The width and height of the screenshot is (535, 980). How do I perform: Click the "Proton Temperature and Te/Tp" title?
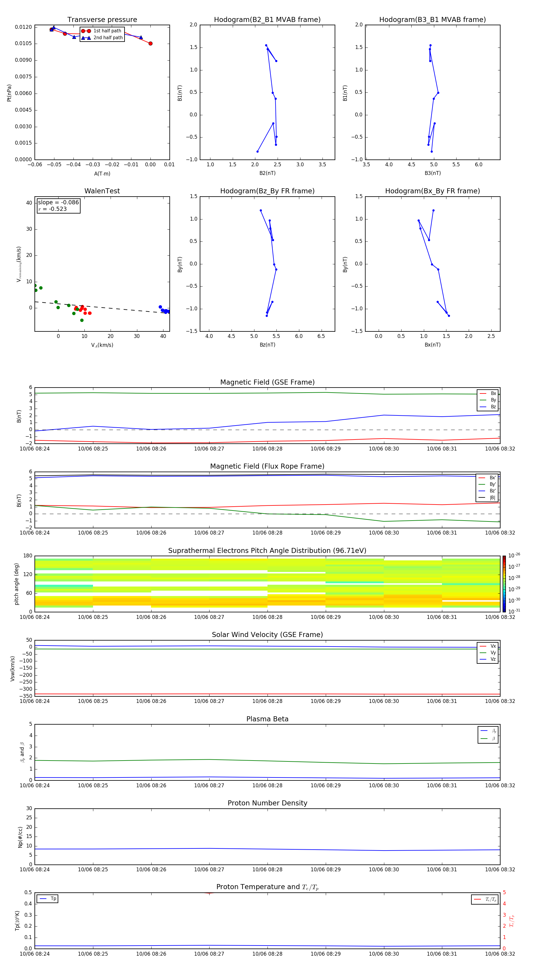pos(267,887)
